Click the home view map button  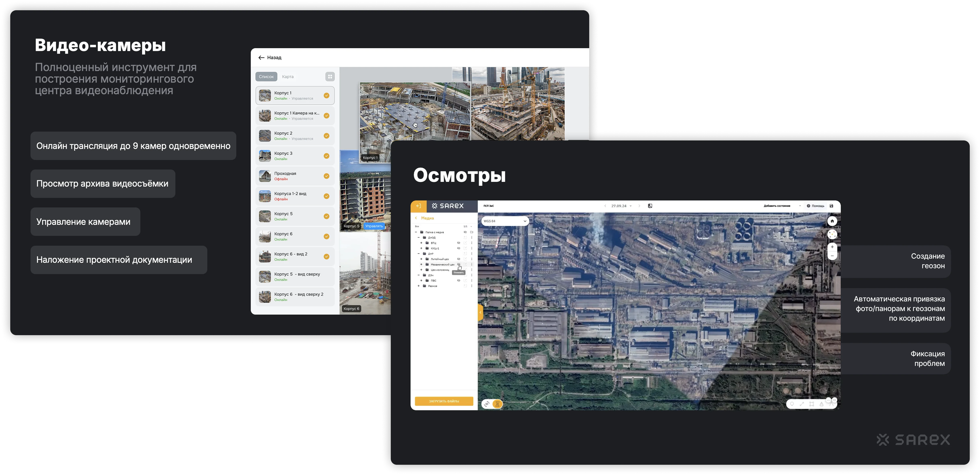point(832,221)
